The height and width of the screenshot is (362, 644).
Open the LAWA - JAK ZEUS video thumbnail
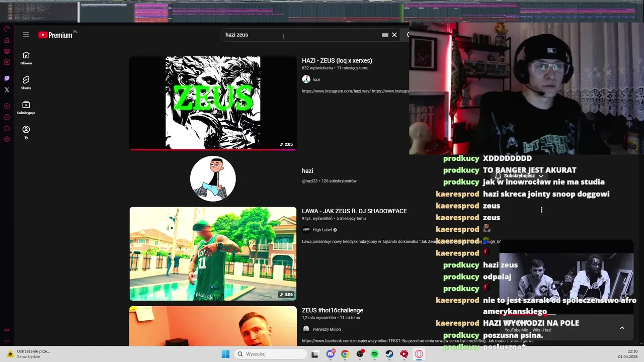pos(213,254)
